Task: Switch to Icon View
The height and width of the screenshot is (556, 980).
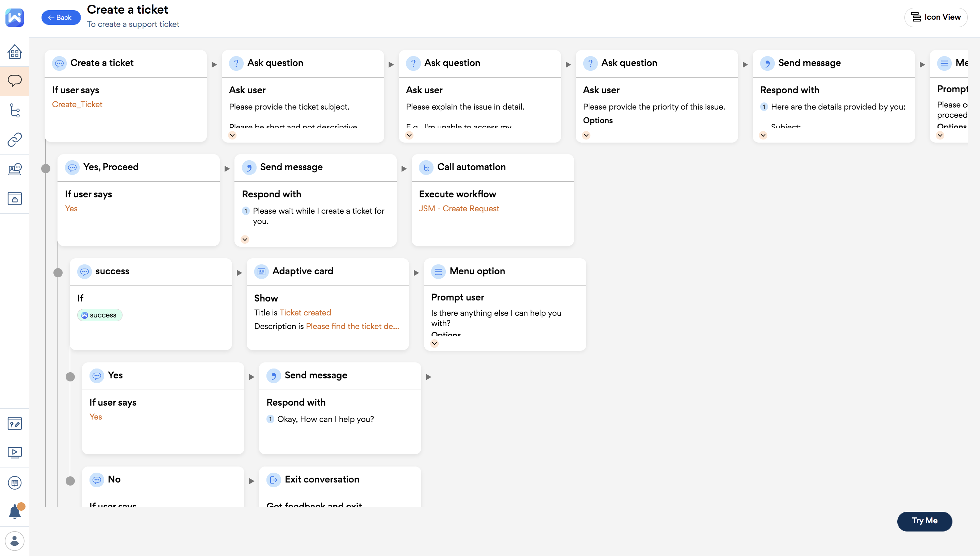Action: pos(935,17)
